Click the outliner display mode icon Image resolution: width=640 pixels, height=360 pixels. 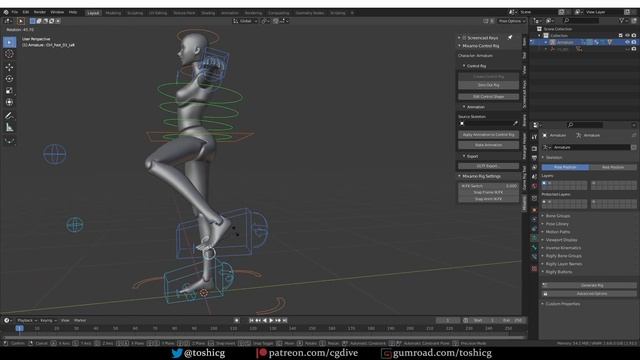[550, 20]
